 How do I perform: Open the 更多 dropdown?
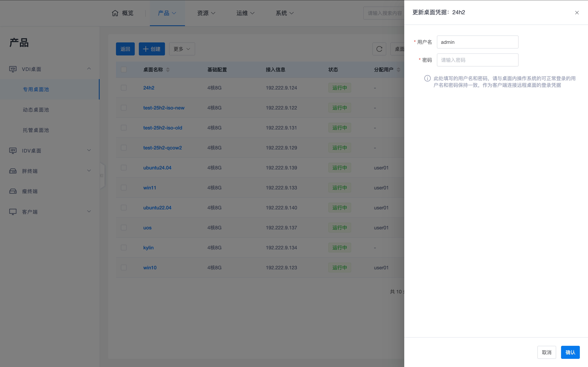[182, 49]
